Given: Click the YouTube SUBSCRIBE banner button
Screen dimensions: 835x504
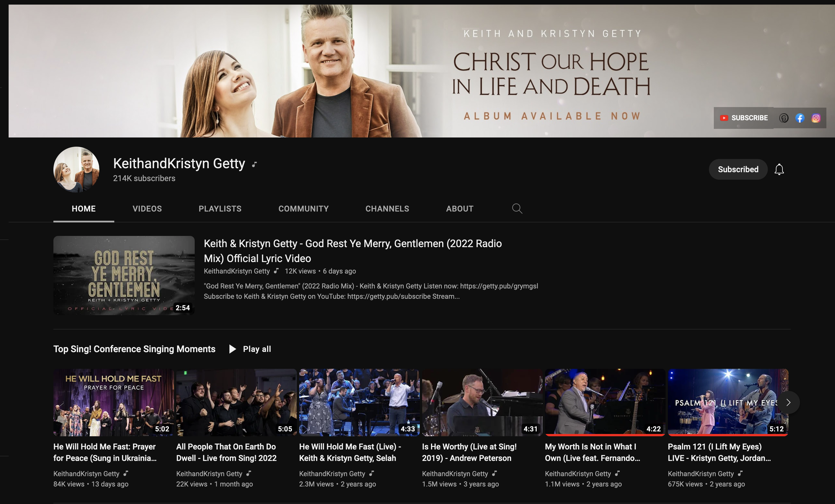Looking at the screenshot, I should pyautogui.click(x=743, y=118).
